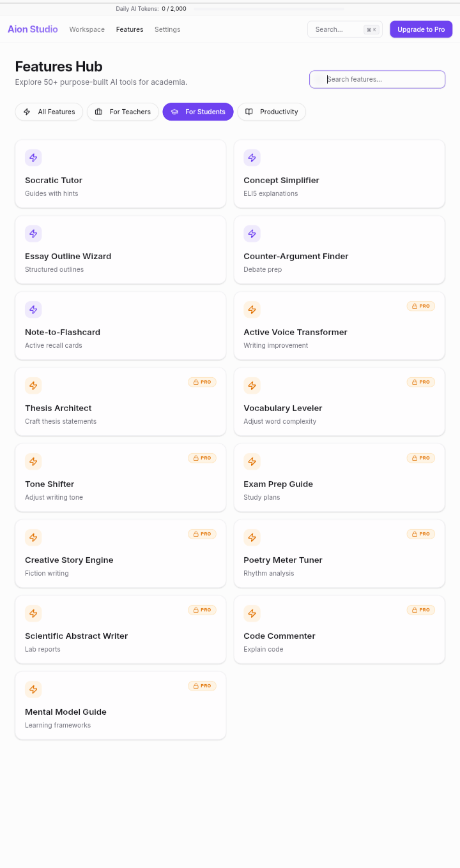Viewport: 460px width, 868px height.
Task: Click the Socratic Tutor lightning icon
Action: [33, 158]
